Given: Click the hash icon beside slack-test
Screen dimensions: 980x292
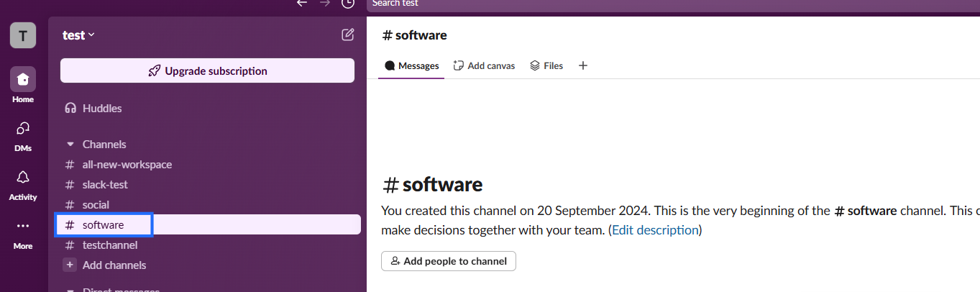Looking at the screenshot, I should (x=70, y=185).
